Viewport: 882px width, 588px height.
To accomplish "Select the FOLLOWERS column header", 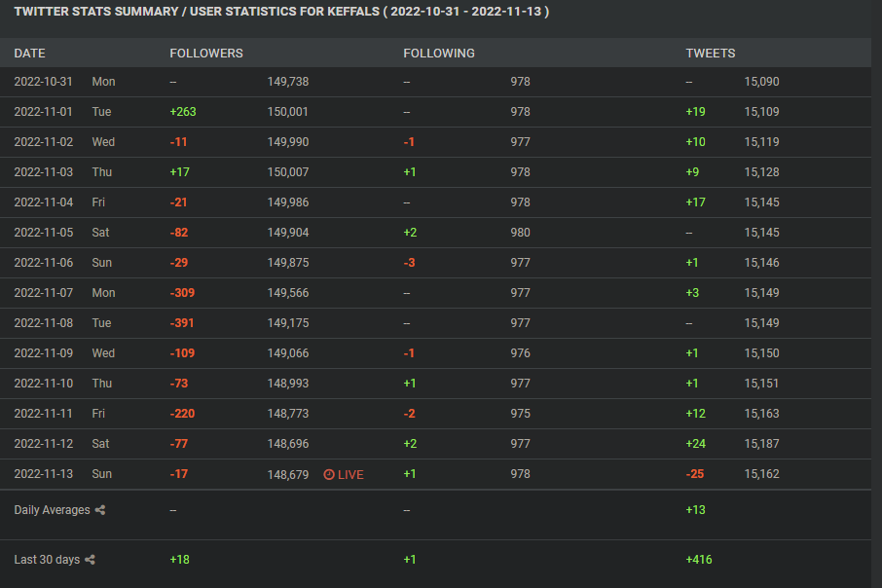I will tap(206, 54).
